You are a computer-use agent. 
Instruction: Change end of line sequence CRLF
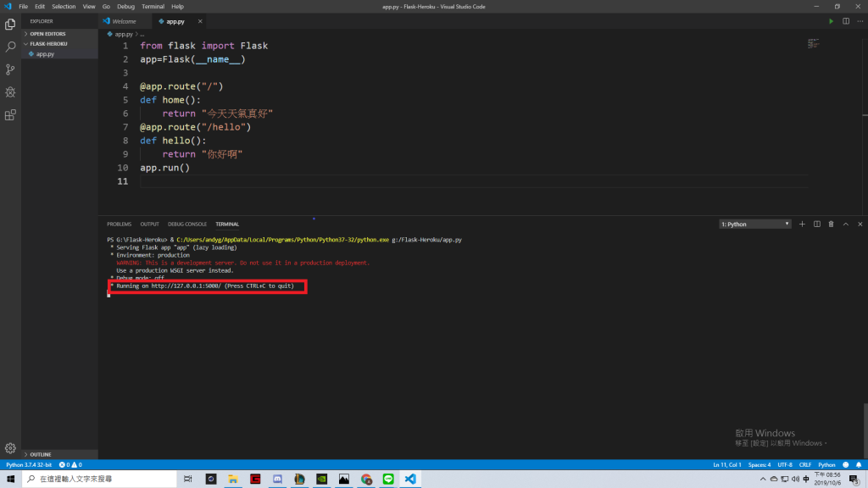tap(805, 465)
